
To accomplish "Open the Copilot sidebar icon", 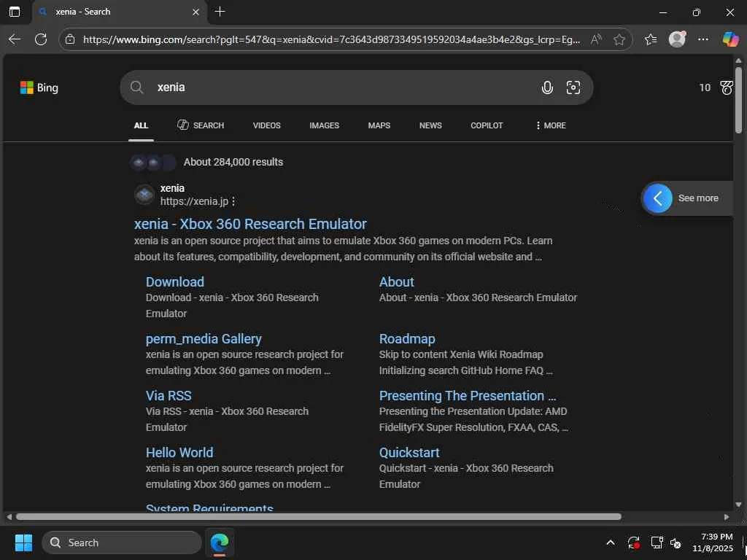I will (730, 39).
